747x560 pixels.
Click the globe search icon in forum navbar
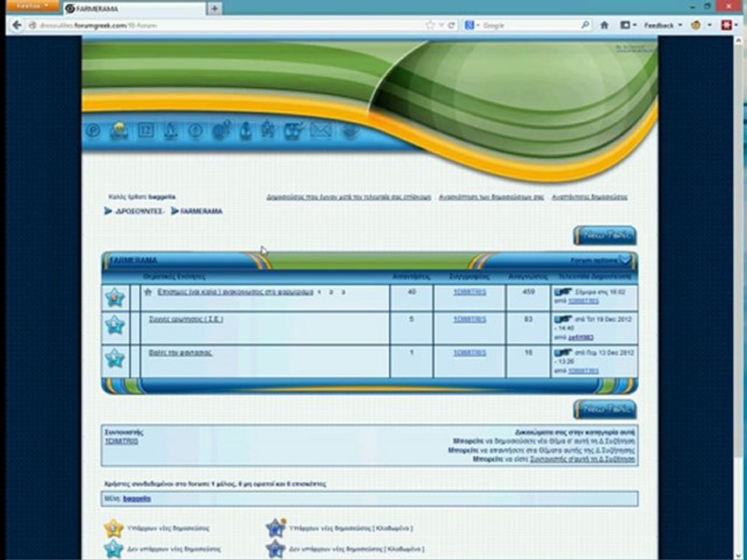(x=222, y=130)
